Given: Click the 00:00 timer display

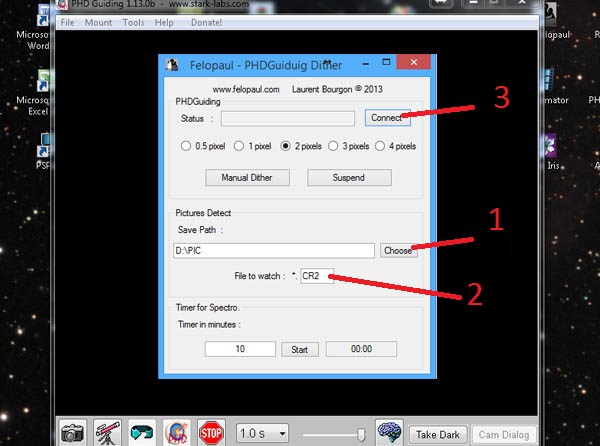Looking at the screenshot, I should [x=361, y=349].
